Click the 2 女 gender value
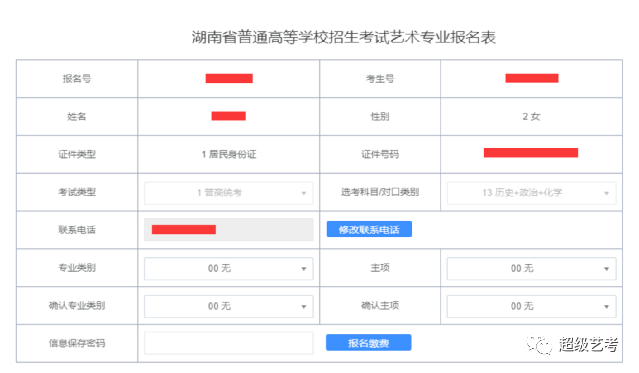Viewport: 639px width, 373px height. click(531, 117)
